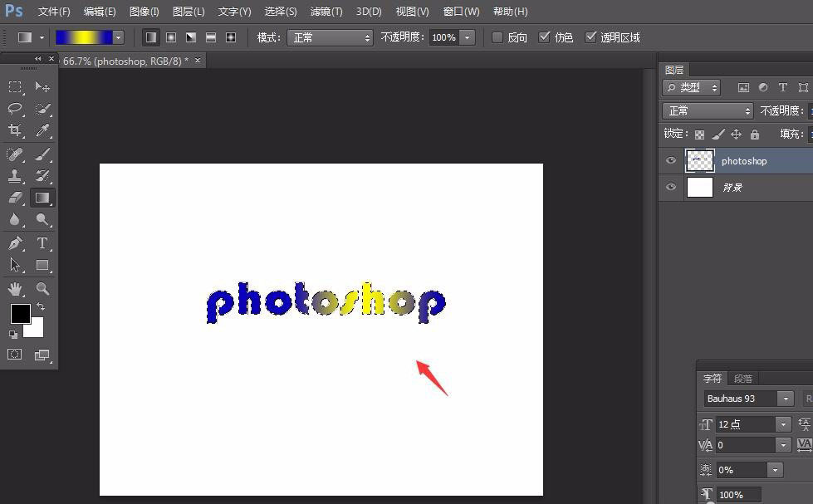This screenshot has height=504, width=813.
Task: Select the Path Selection tool
Action: [x=15, y=265]
